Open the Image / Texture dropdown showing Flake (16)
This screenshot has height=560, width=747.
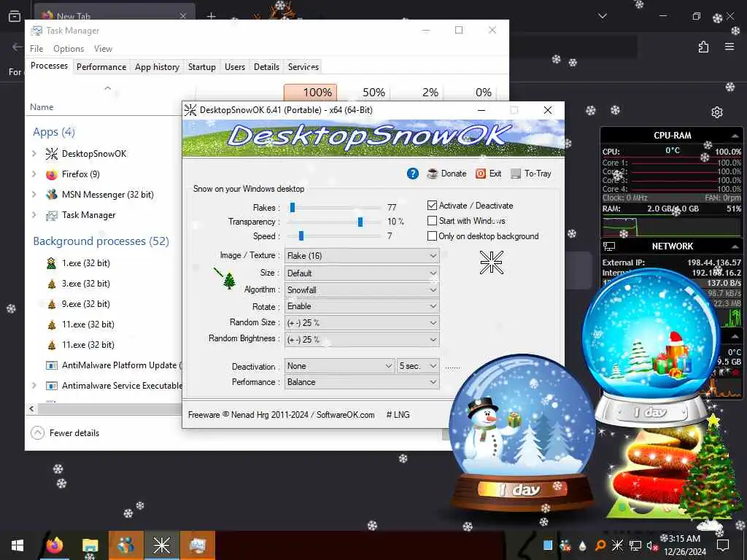click(362, 256)
